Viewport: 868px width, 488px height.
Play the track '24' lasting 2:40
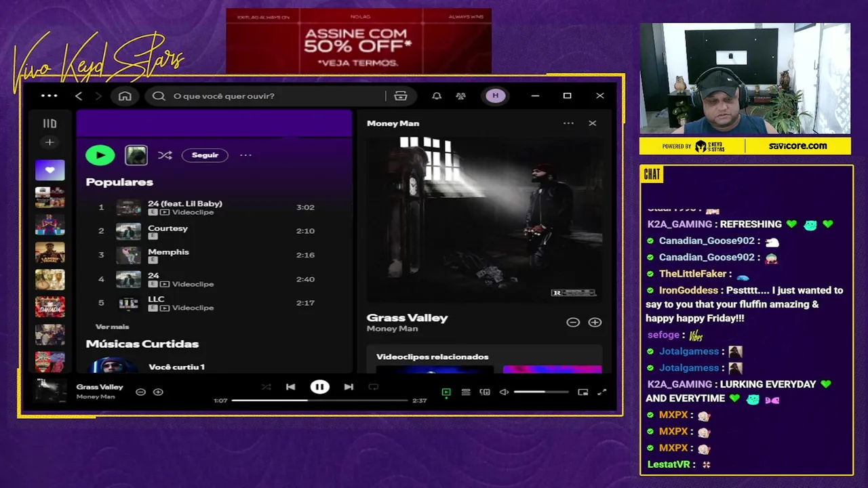207,279
